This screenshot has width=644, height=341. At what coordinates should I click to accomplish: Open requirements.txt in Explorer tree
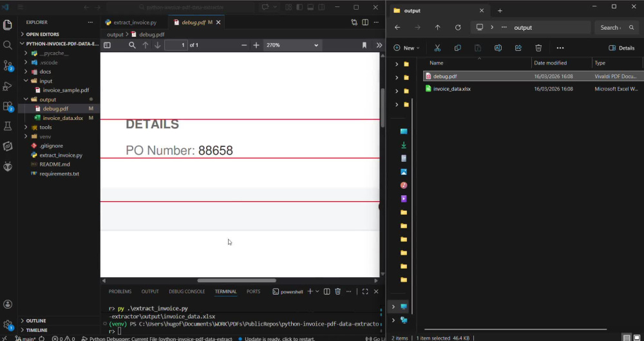(59, 173)
